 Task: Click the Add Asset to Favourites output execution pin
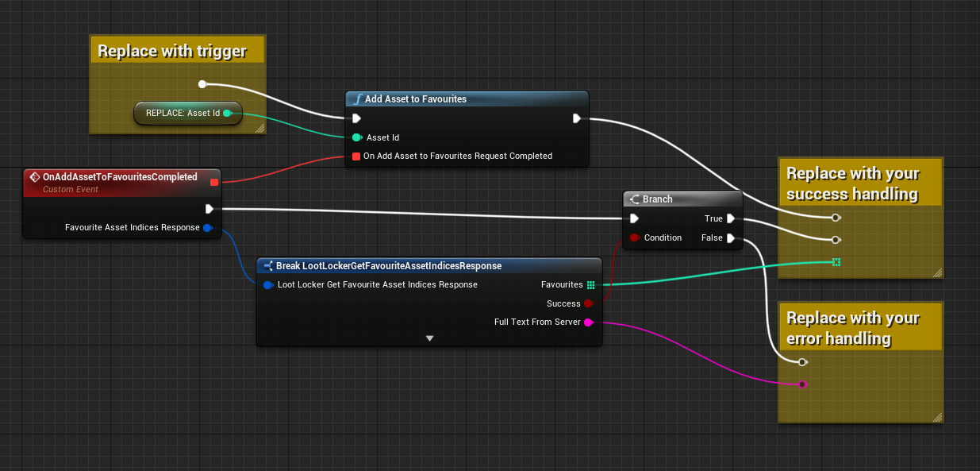point(577,118)
